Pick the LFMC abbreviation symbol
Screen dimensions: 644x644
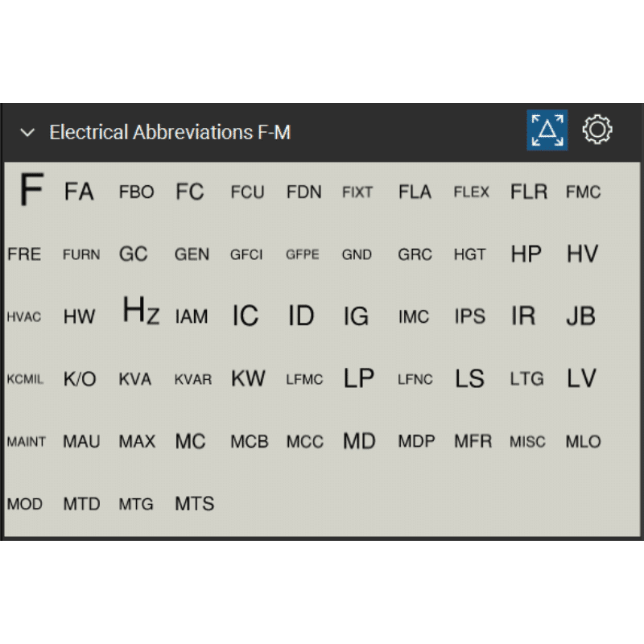(303, 380)
